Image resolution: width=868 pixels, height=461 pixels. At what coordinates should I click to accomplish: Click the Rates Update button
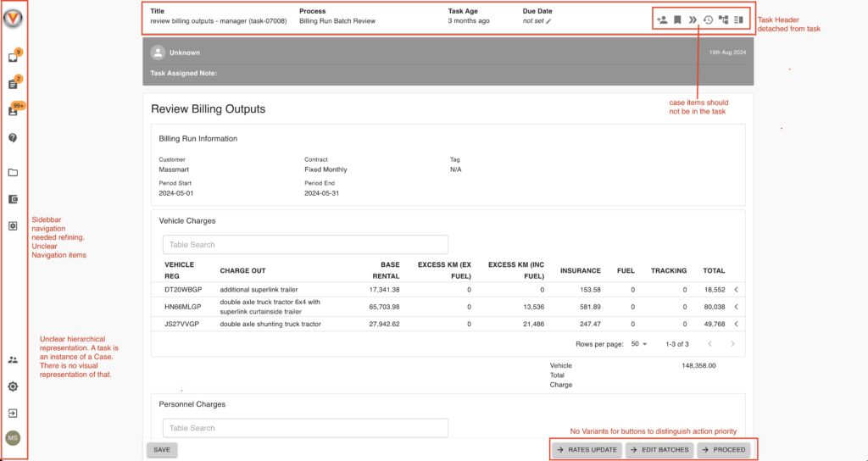pyautogui.click(x=587, y=450)
